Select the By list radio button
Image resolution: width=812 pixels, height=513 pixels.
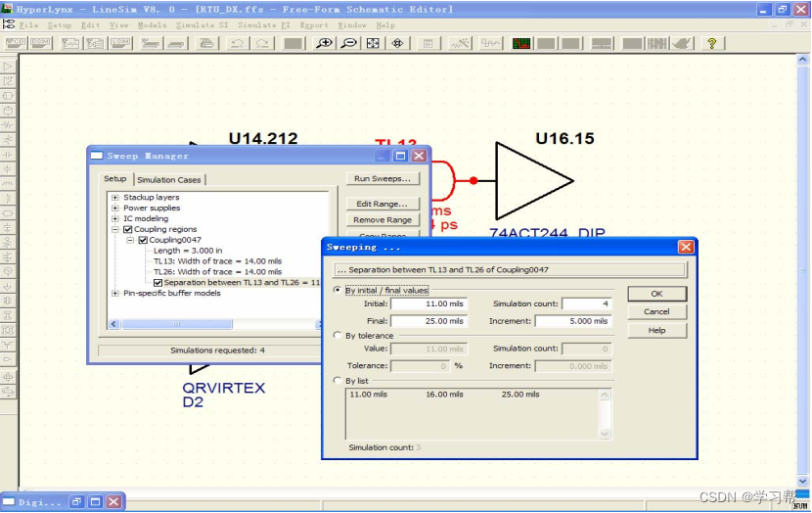point(338,381)
